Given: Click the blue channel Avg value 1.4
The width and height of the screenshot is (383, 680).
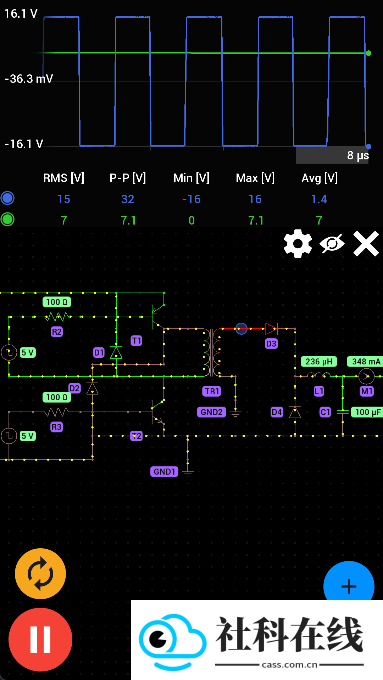Looking at the screenshot, I should [x=319, y=199].
